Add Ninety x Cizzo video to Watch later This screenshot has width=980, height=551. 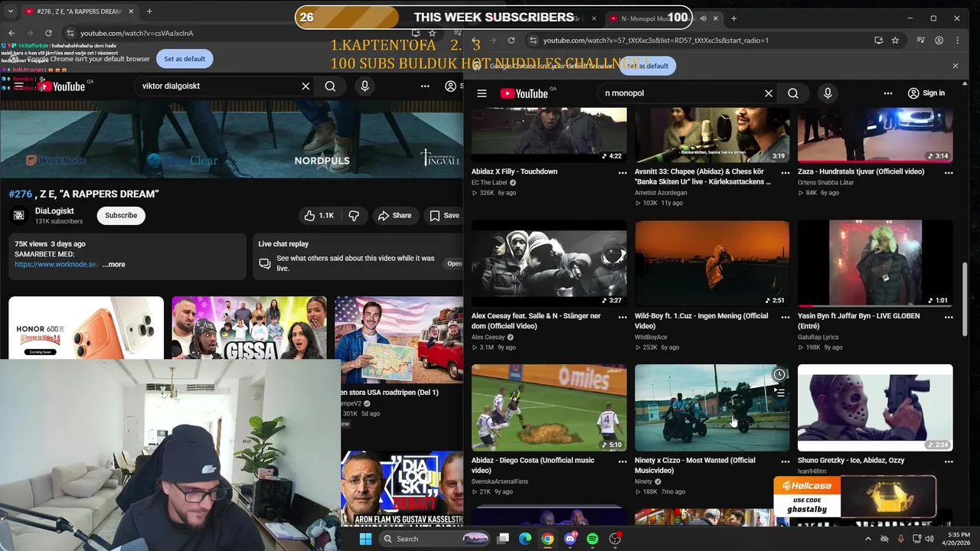[x=779, y=374]
